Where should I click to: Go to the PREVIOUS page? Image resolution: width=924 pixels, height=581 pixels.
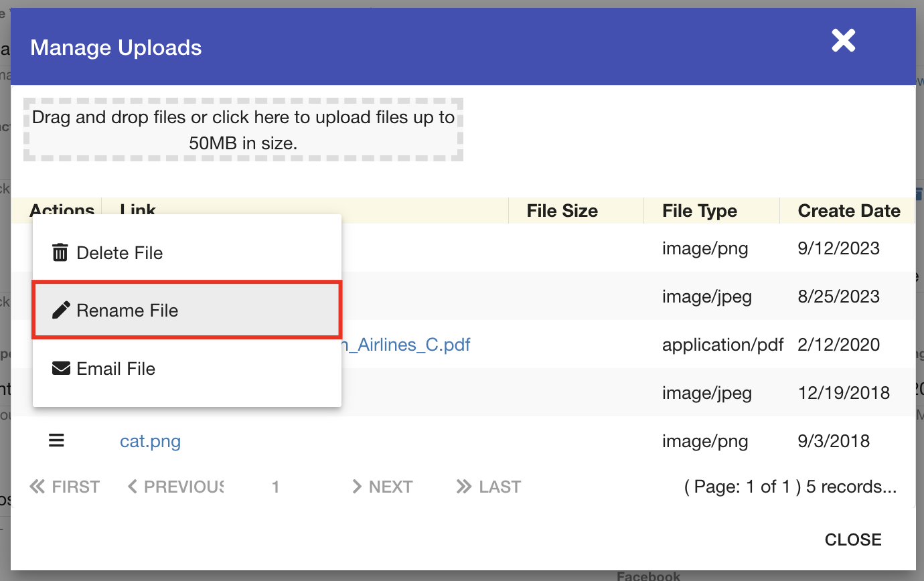[x=175, y=487]
